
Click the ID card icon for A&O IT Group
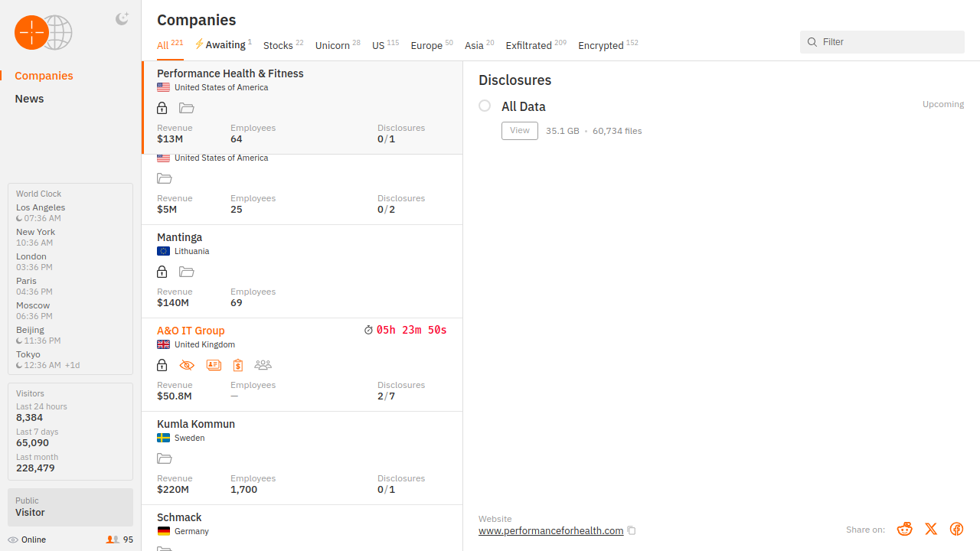click(x=214, y=366)
